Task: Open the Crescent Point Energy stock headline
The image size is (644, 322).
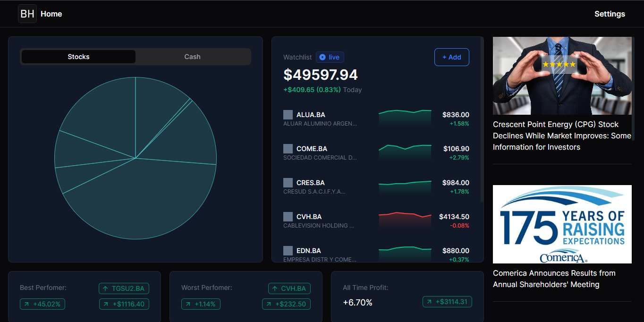Action: (562, 136)
